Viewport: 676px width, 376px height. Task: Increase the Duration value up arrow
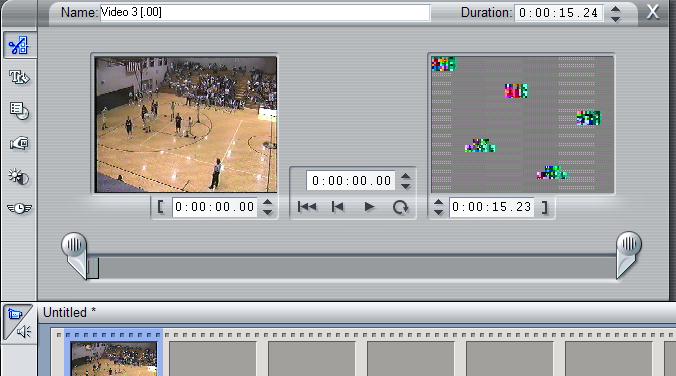[x=616, y=9]
